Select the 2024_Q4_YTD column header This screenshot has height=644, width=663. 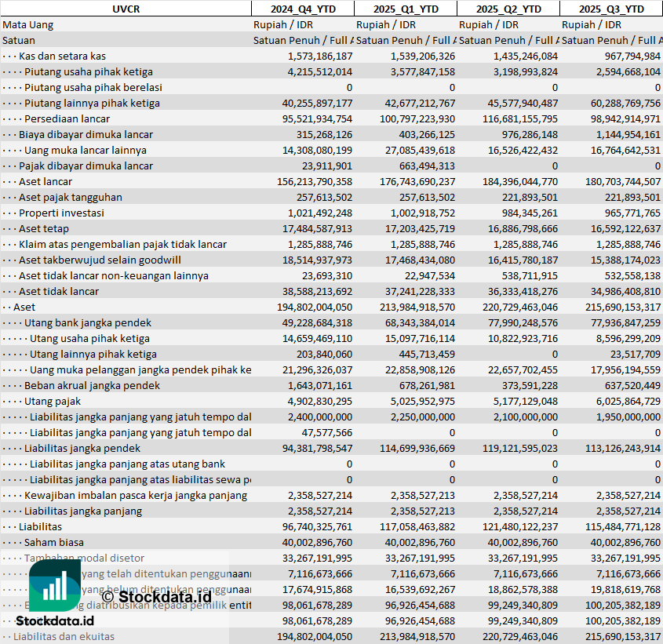point(302,9)
